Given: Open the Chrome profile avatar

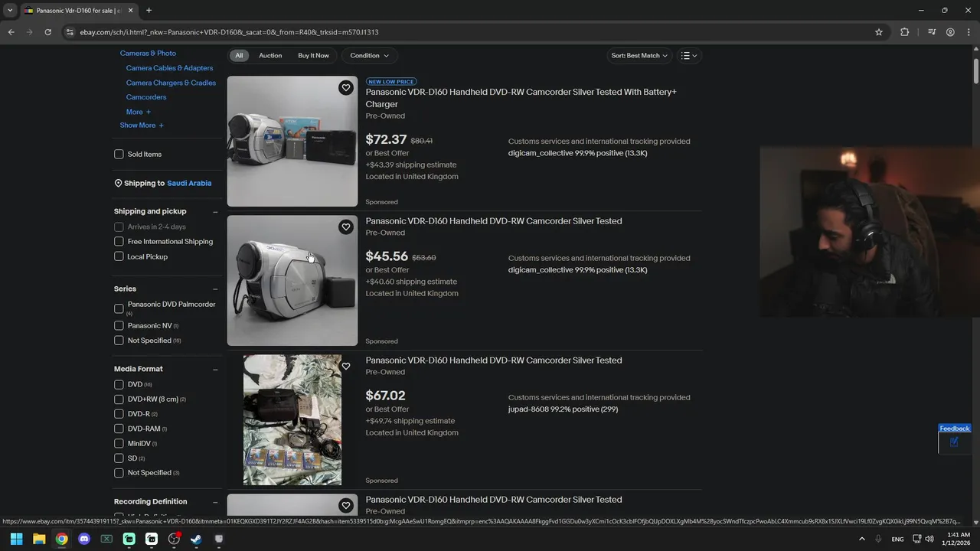Looking at the screenshot, I should [x=950, y=32].
